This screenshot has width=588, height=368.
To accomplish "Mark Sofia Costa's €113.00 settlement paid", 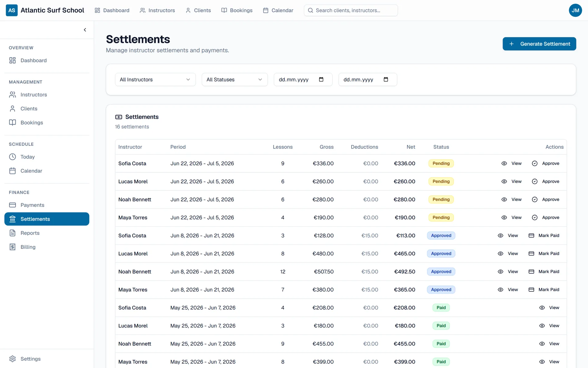I will pyautogui.click(x=544, y=236).
